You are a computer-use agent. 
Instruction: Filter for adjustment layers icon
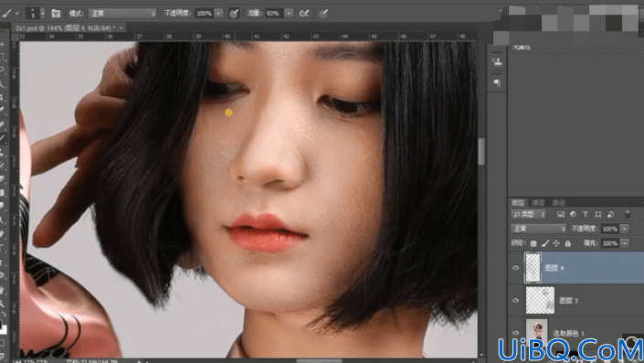coord(573,214)
